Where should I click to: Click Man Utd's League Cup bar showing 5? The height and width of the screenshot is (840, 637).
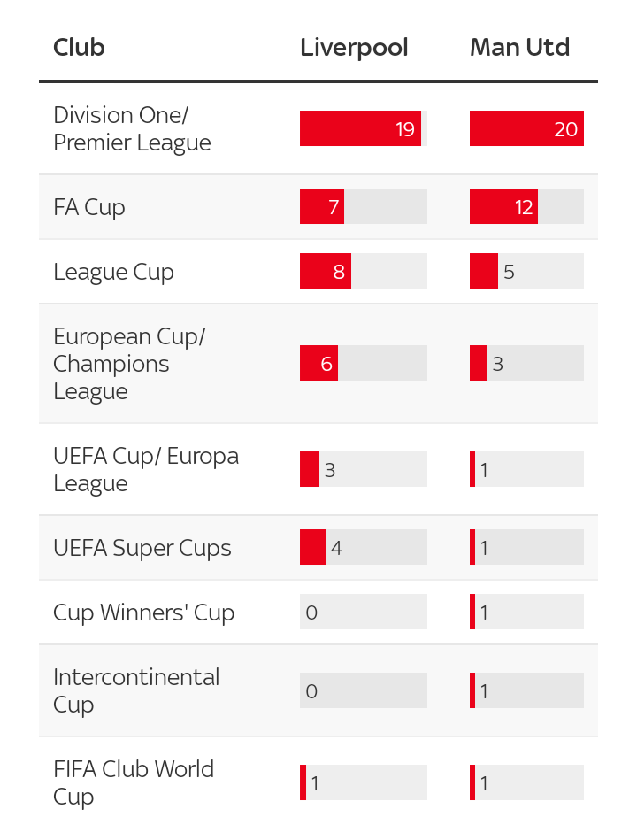[x=484, y=272]
